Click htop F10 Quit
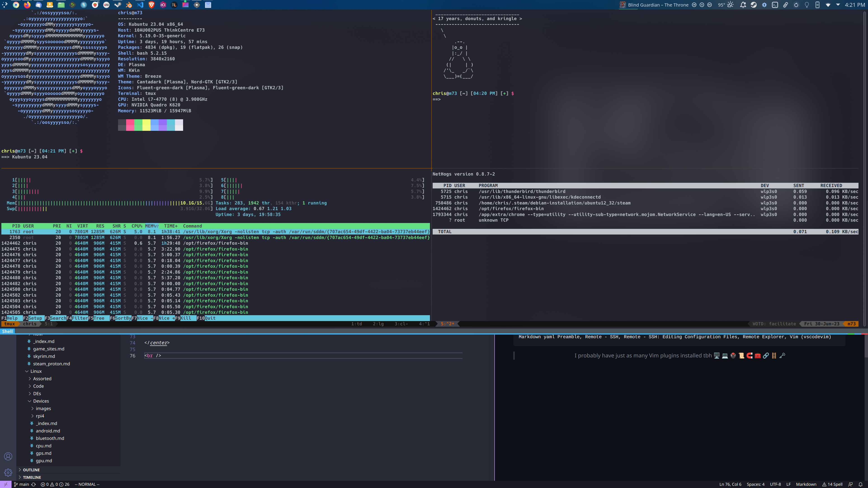Viewport: 868px width, 488px height. tap(206, 318)
